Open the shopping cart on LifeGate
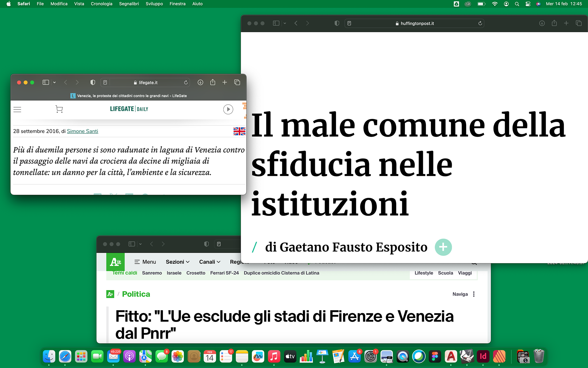Viewport: 588px width, 368px height. coord(59,109)
